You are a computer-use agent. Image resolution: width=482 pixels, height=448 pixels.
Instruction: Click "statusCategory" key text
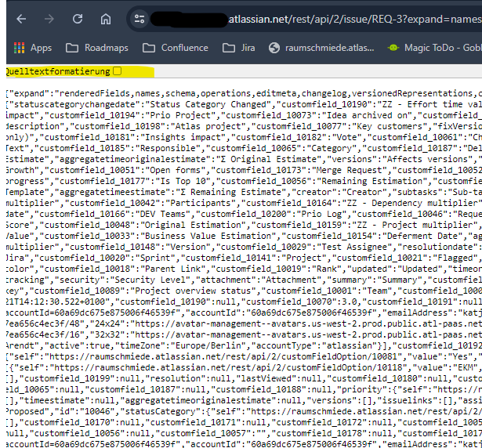point(161,412)
